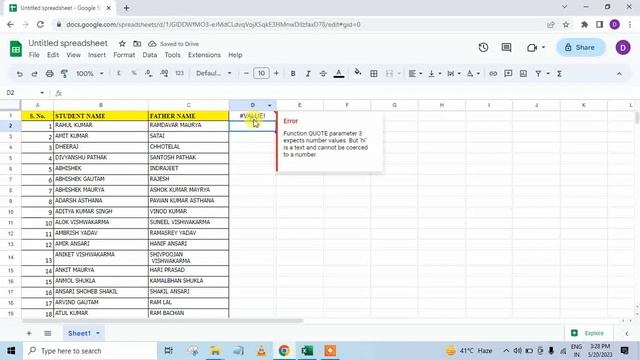Click the font size field
The image size is (640, 360).
[x=261, y=73]
